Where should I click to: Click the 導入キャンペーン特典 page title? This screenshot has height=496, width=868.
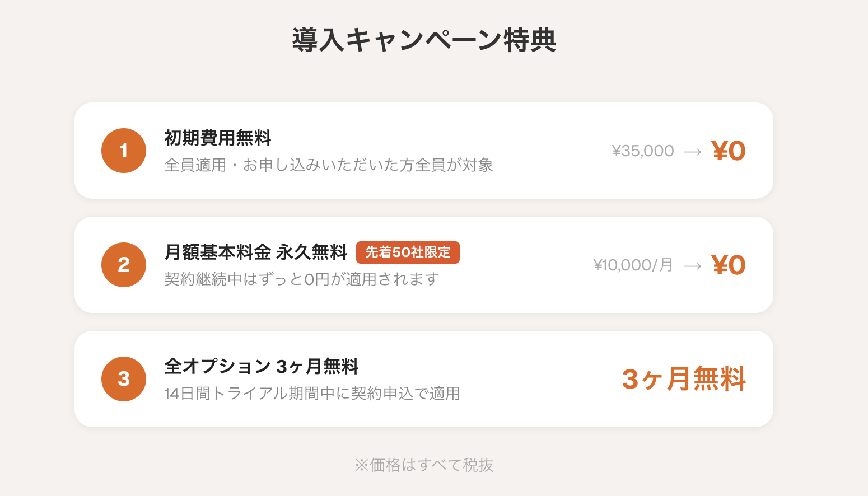click(424, 40)
